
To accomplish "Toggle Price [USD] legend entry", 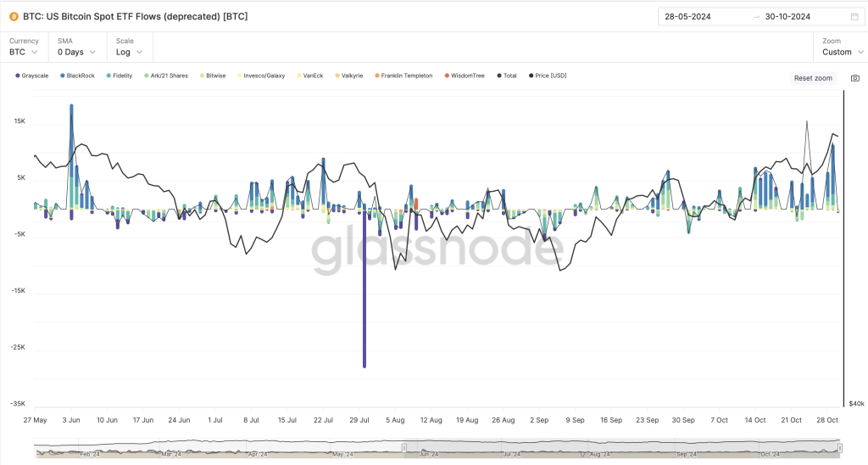I will (x=548, y=76).
